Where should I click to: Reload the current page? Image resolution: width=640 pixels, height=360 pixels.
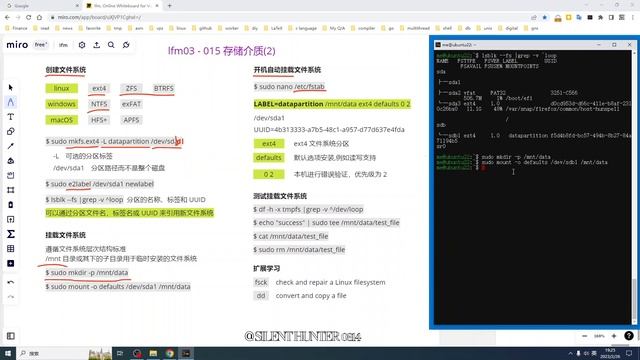[29, 17]
